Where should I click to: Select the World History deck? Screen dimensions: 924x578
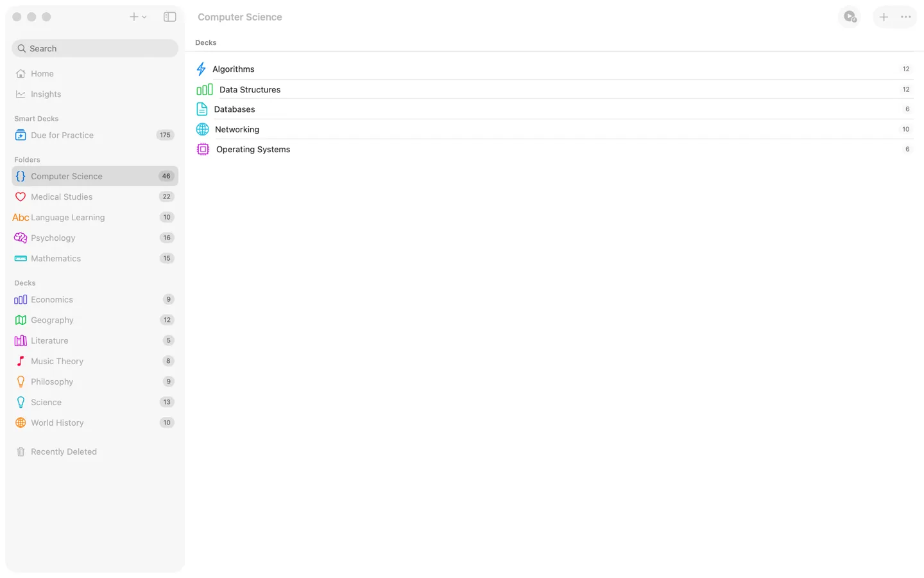pos(95,423)
